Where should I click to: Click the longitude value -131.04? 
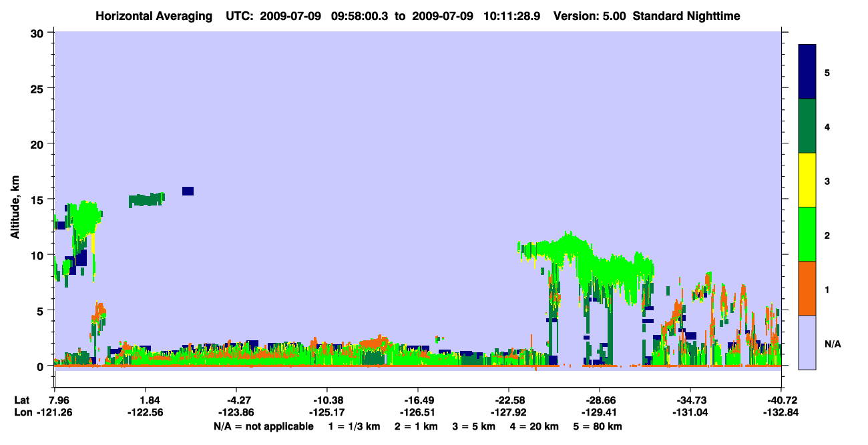[x=690, y=412]
